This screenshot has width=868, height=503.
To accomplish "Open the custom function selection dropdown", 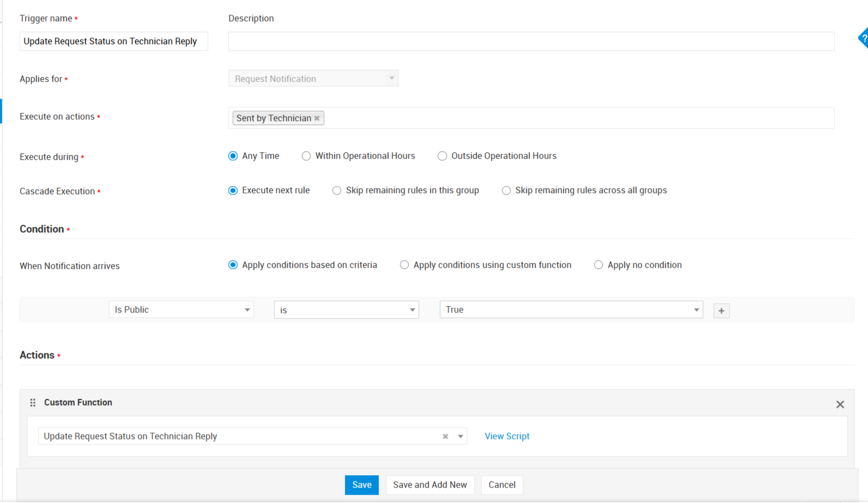I will (461, 436).
